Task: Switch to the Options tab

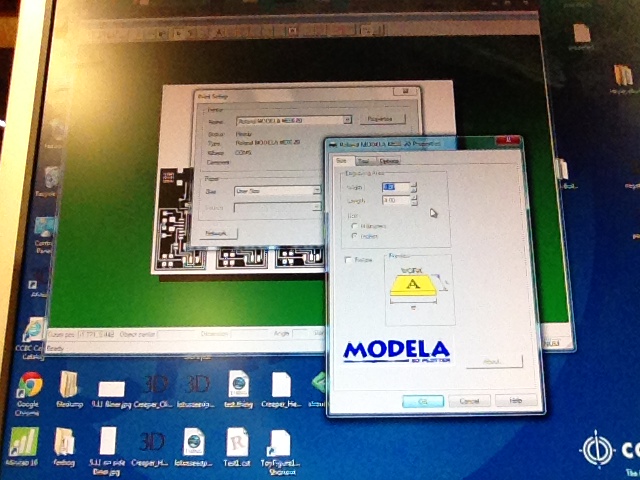Action: [x=388, y=162]
